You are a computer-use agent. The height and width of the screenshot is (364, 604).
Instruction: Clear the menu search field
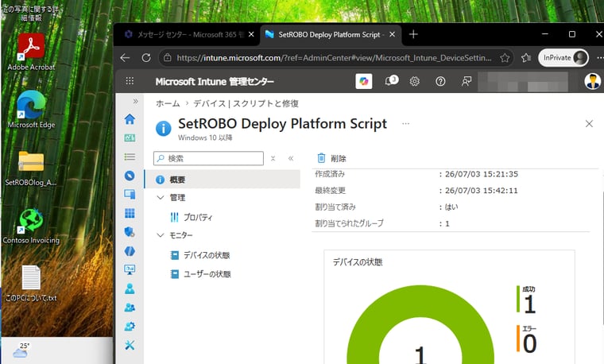(273, 158)
